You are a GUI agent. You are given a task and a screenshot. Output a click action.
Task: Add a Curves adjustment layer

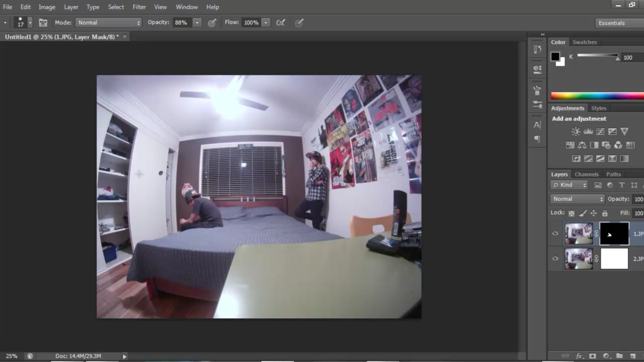pos(600,131)
